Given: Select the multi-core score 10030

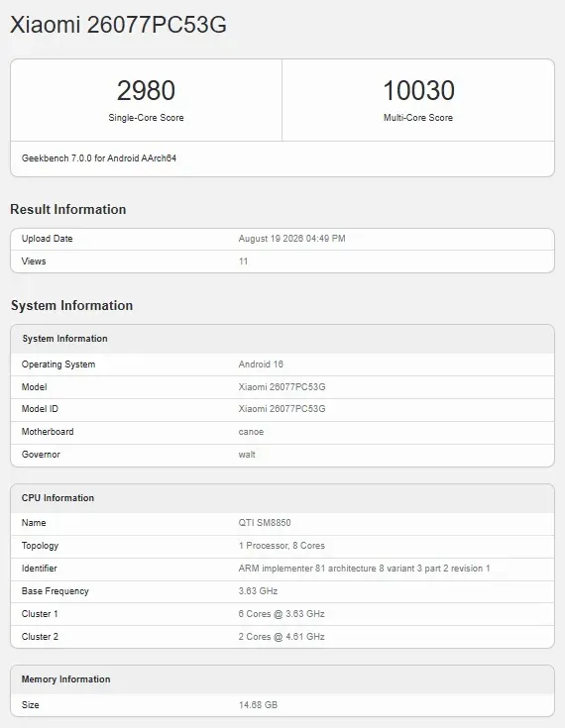Looking at the screenshot, I should pos(418,90).
